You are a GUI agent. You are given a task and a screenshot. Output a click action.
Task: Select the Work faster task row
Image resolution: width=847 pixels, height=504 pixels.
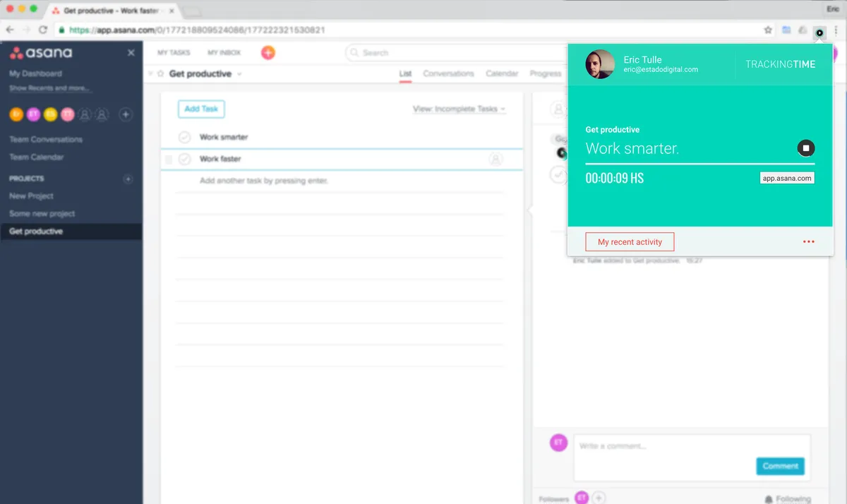coord(342,160)
